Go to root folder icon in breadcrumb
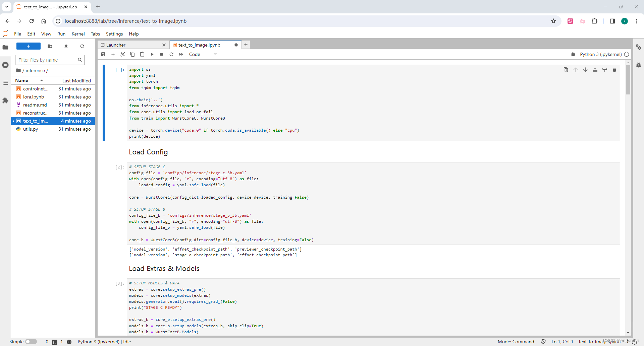This screenshot has height=346, width=644. [18, 70]
